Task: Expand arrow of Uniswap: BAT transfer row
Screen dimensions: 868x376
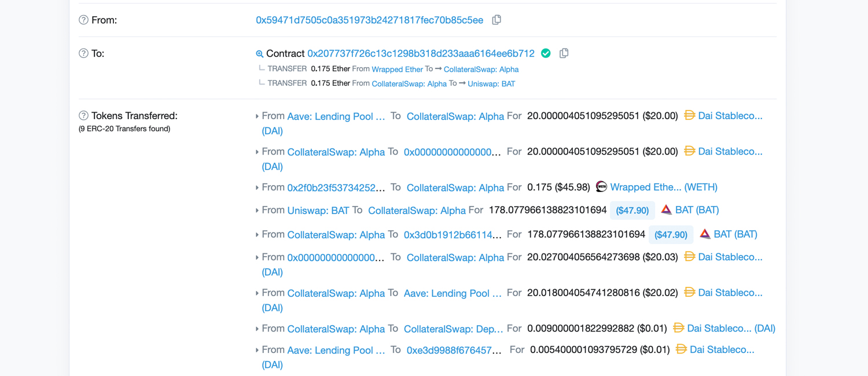Action: (x=257, y=211)
